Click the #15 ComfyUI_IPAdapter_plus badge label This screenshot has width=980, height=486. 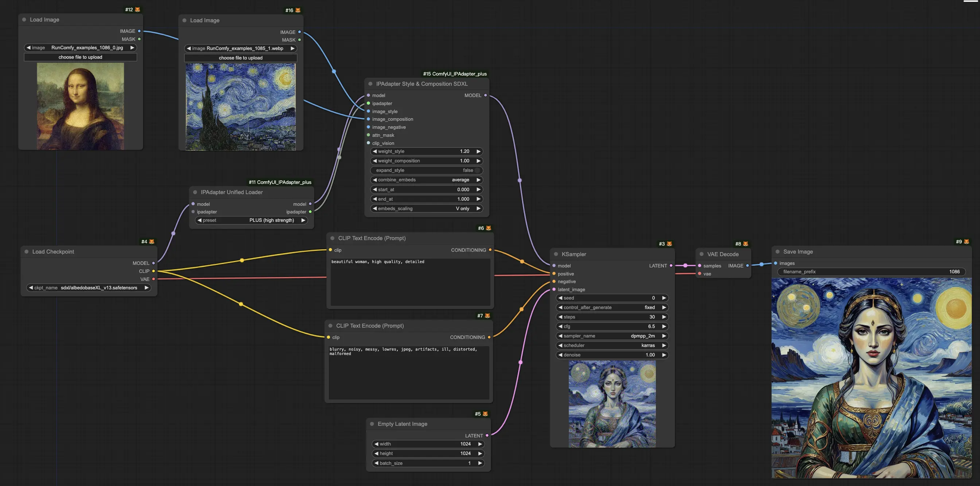coord(455,74)
